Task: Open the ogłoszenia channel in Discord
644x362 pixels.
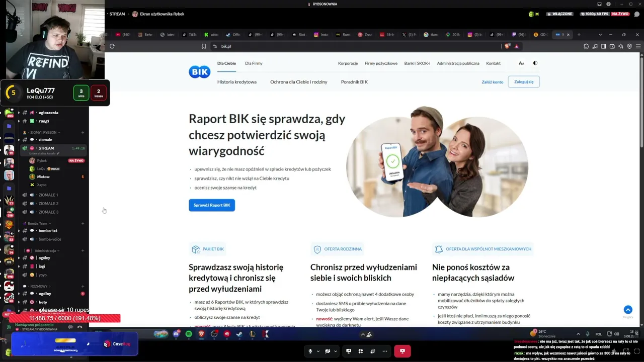Action: tap(48, 113)
